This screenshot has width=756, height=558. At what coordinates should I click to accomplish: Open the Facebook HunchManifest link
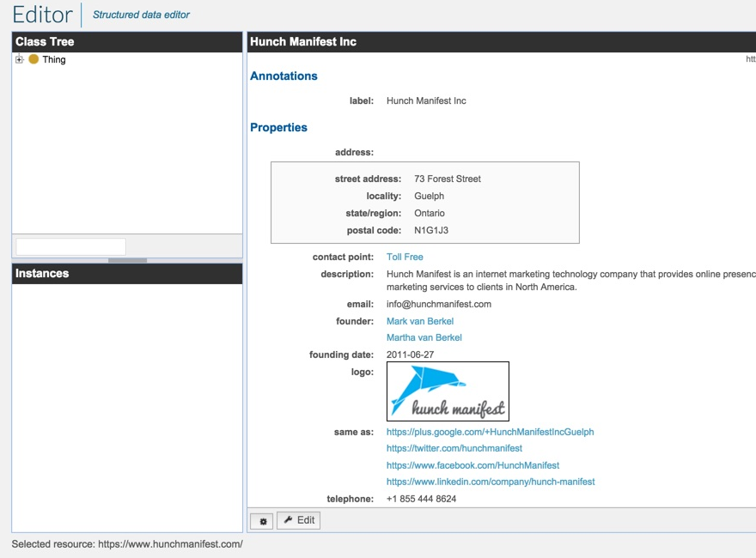(x=472, y=465)
